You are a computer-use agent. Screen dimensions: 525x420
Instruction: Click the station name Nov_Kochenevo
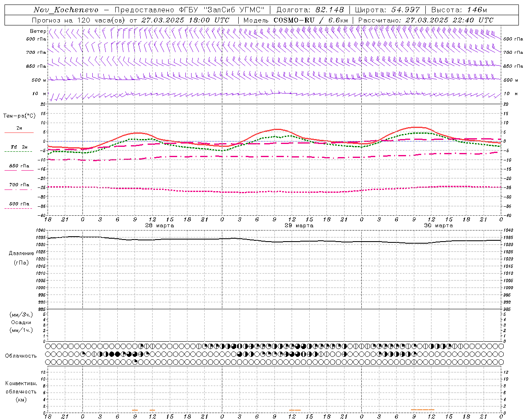pyautogui.click(x=66, y=10)
